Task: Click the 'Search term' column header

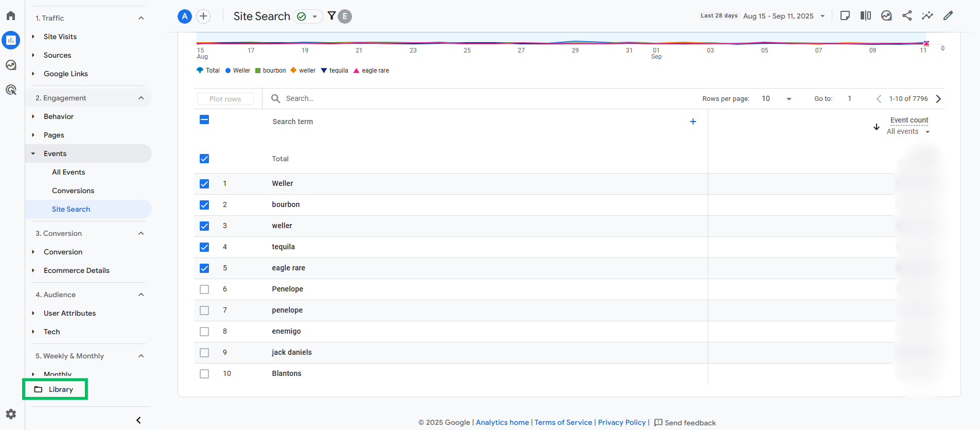Action: coord(293,122)
